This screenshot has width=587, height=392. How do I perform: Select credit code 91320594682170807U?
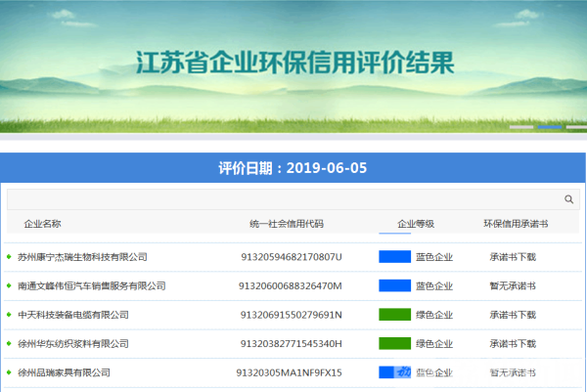(292, 257)
